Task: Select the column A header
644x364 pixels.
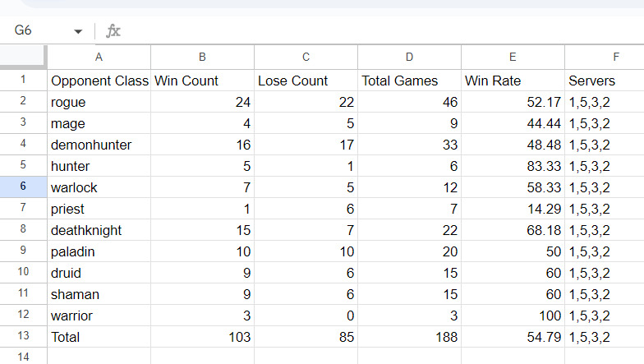Action: (x=99, y=58)
